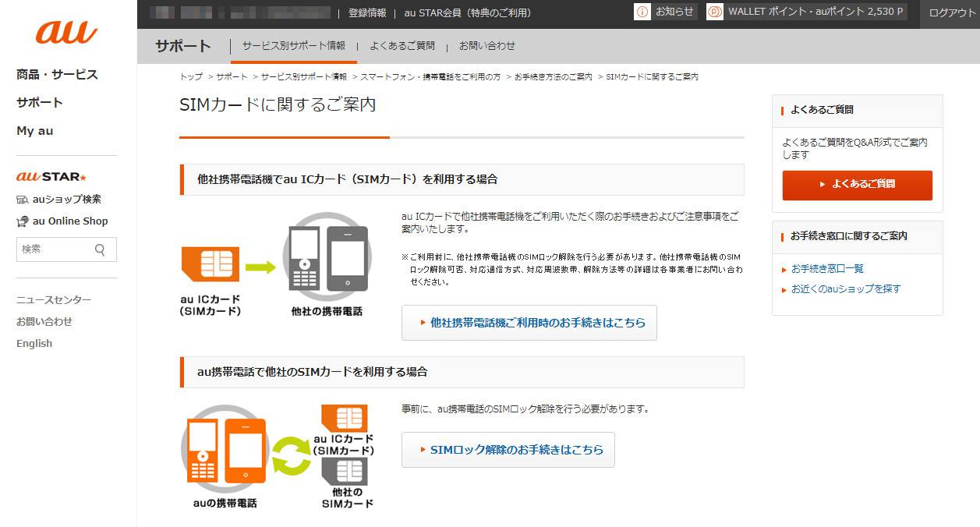980x527 pixels.
Task: Click the 他社携帯電話機ご利用時のお手続きはこちら button
Action: 529,323
